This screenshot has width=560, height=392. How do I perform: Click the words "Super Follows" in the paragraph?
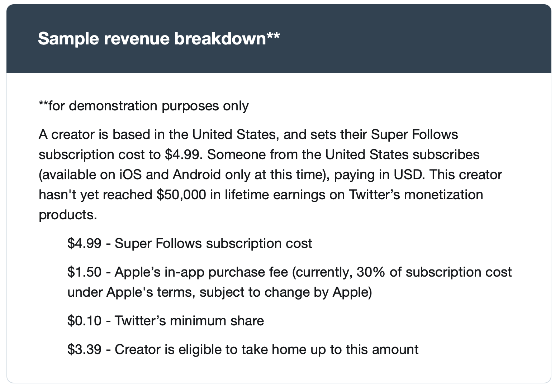click(414, 135)
